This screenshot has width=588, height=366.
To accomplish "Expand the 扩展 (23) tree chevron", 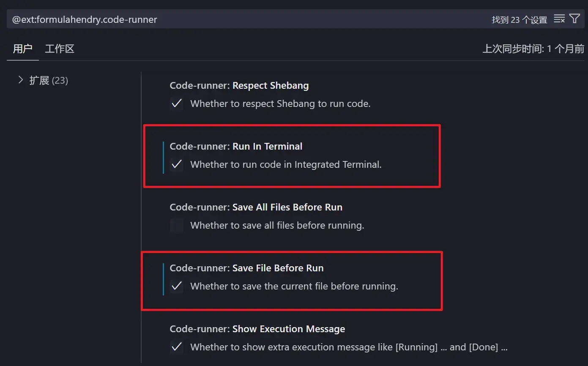I will (x=20, y=80).
